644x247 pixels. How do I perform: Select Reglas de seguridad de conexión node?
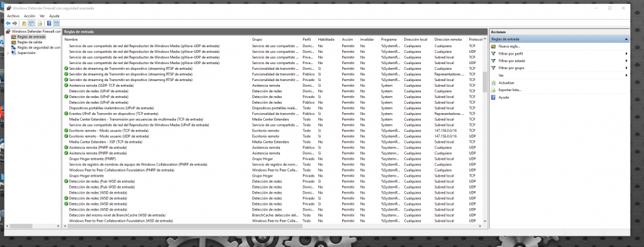(38, 47)
